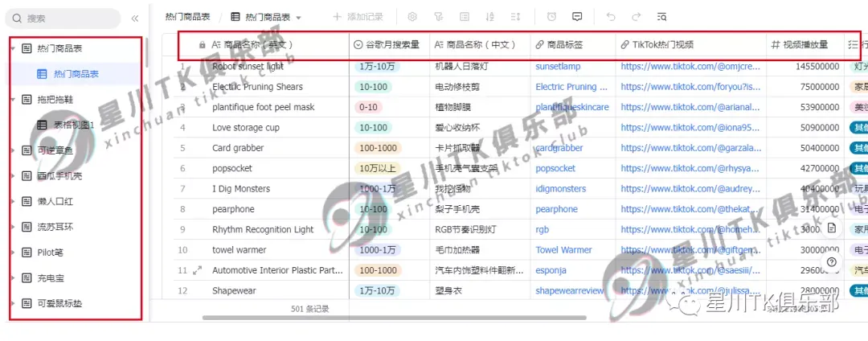Click the help question mark icon
868x341 pixels.
tap(832, 262)
